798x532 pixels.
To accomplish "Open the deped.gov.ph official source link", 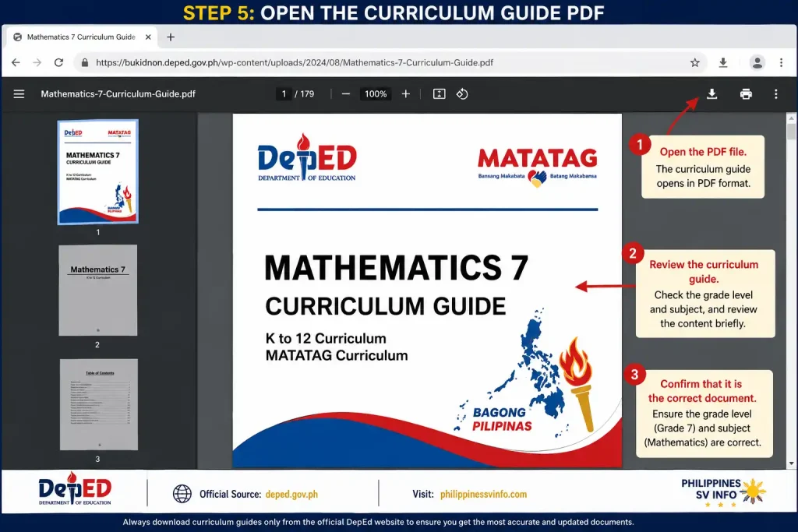I will point(291,494).
